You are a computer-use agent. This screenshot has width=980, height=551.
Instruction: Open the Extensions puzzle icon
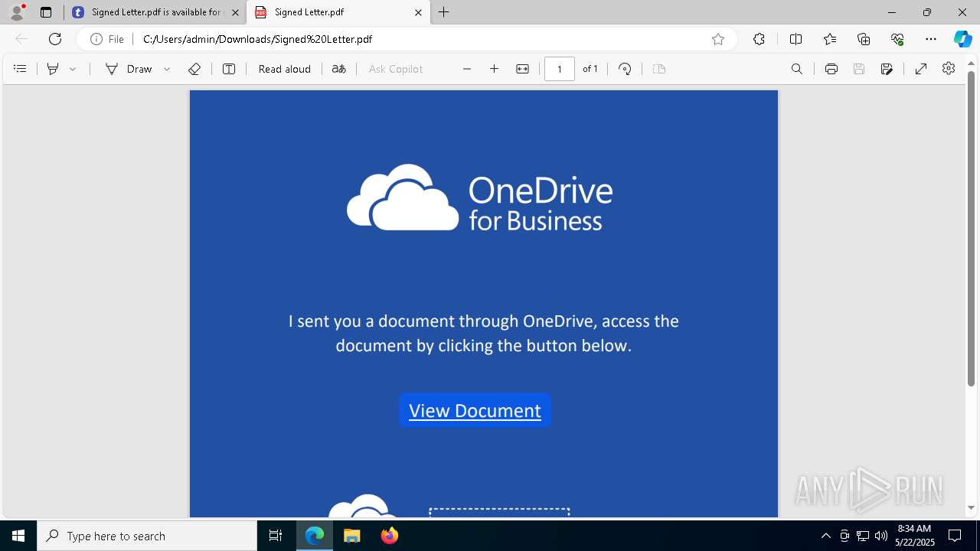(x=759, y=39)
